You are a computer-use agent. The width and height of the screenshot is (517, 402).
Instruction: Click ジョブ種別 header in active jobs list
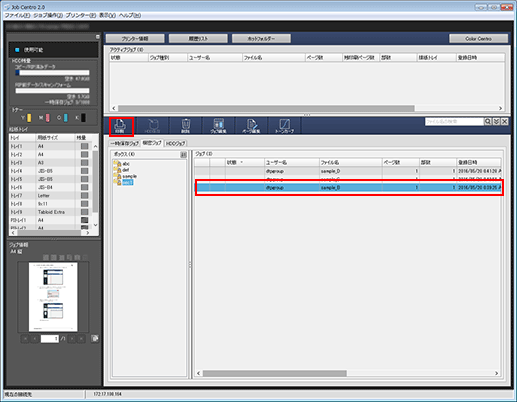tap(167, 58)
